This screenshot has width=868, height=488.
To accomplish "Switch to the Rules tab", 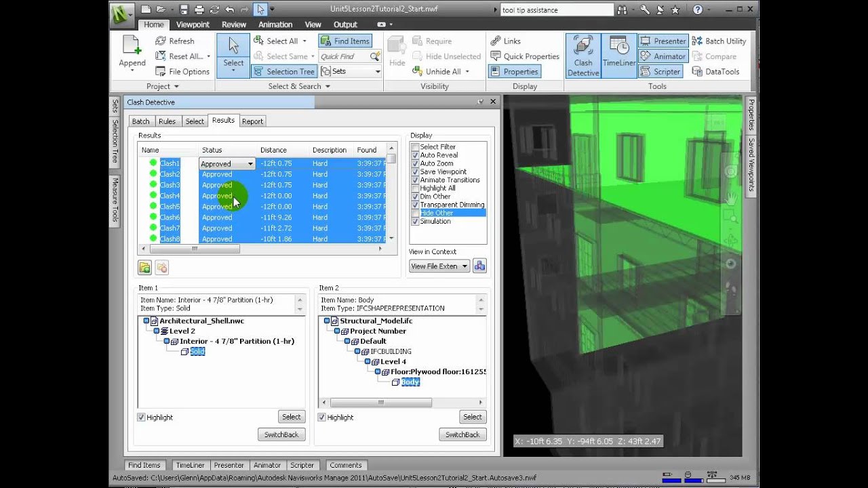I will coord(167,121).
